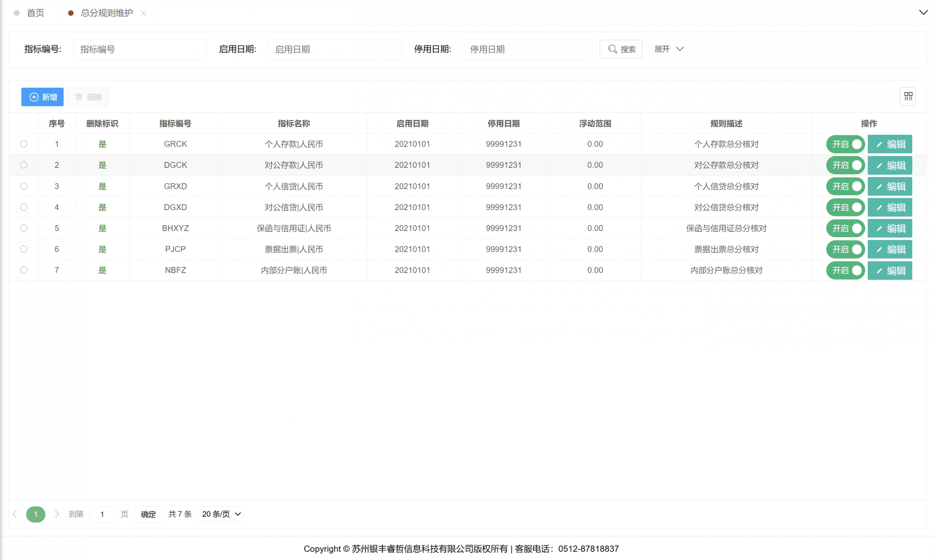Expand more filters with 展开
The width and height of the screenshot is (936, 560).
pyautogui.click(x=668, y=49)
